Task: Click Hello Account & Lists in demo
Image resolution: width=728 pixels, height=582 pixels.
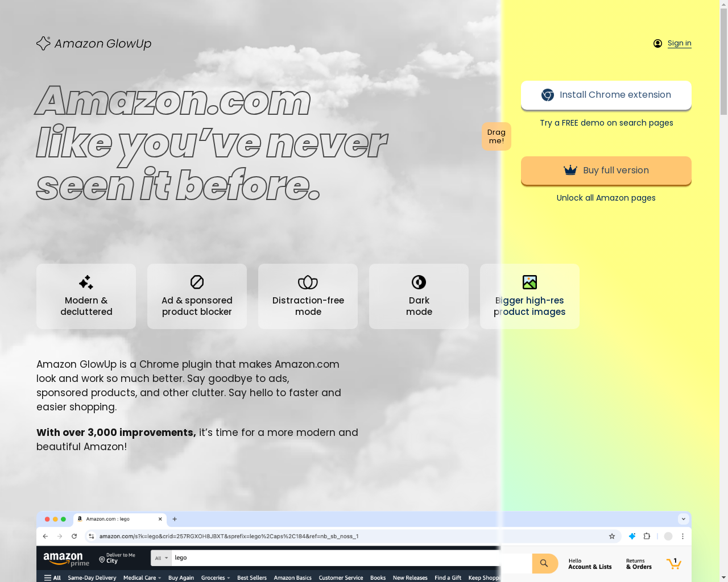Action: coord(590,564)
